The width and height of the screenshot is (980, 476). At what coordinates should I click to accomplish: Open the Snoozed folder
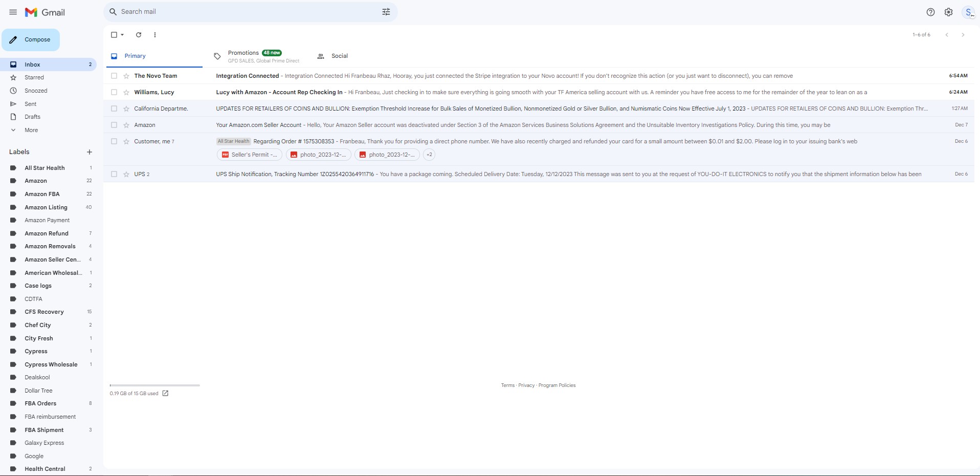point(48,91)
